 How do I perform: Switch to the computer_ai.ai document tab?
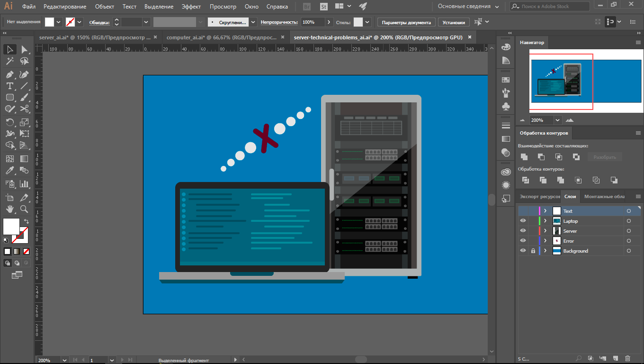coord(222,37)
